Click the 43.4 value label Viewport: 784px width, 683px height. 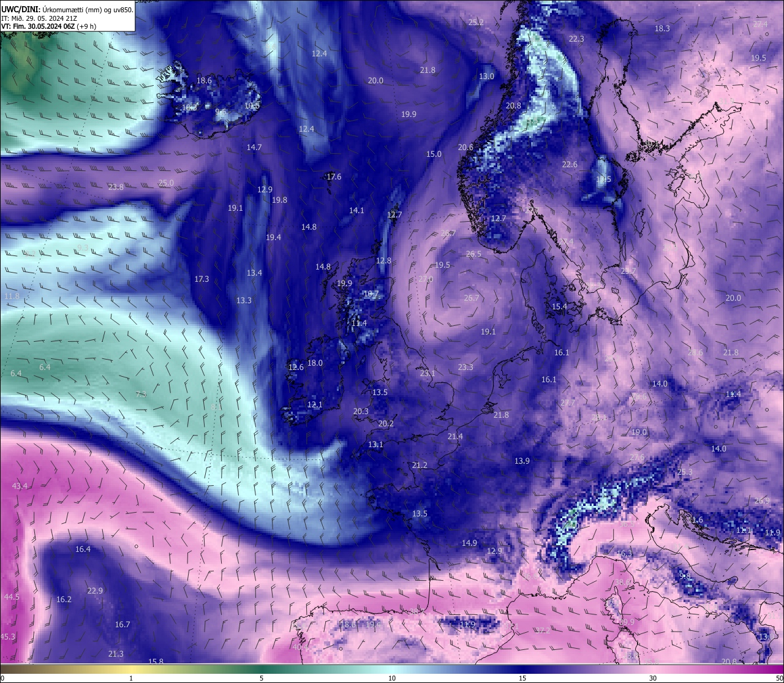click(20, 486)
